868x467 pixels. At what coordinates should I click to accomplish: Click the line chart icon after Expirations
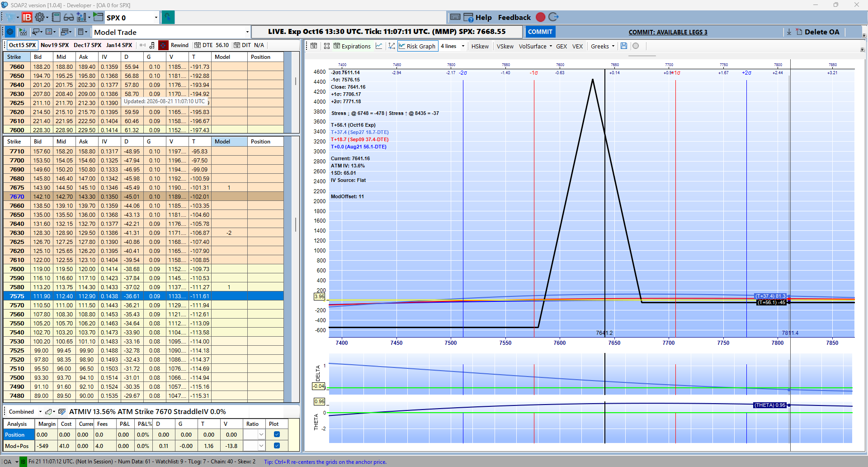(x=379, y=46)
